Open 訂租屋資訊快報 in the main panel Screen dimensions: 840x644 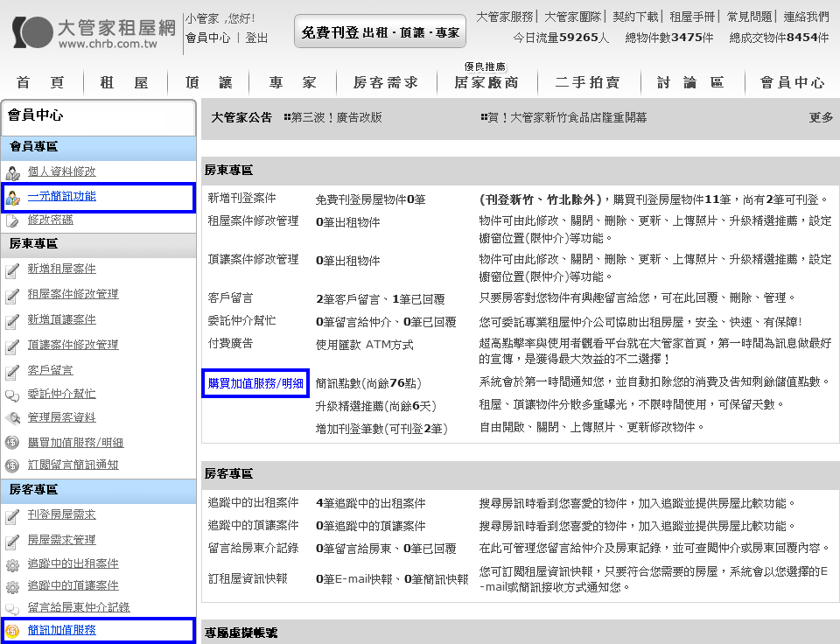pos(248,578)
